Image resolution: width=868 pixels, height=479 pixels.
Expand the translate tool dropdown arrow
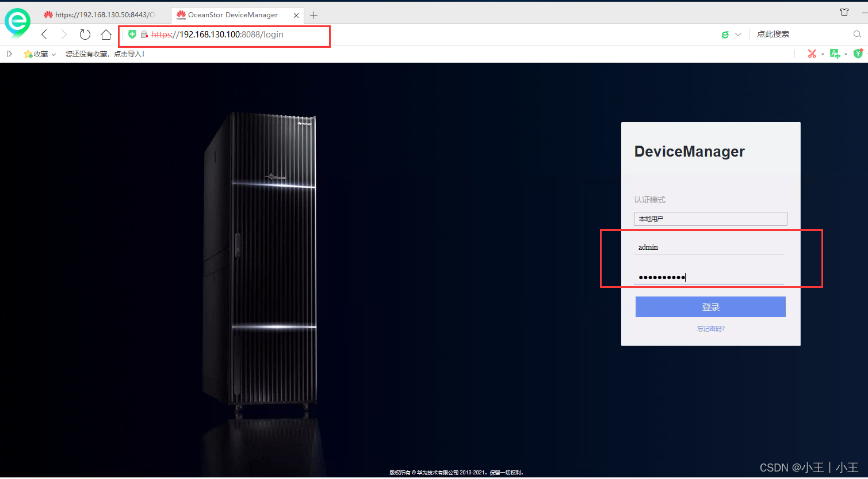pyautogui.click(x=846, y=55)
